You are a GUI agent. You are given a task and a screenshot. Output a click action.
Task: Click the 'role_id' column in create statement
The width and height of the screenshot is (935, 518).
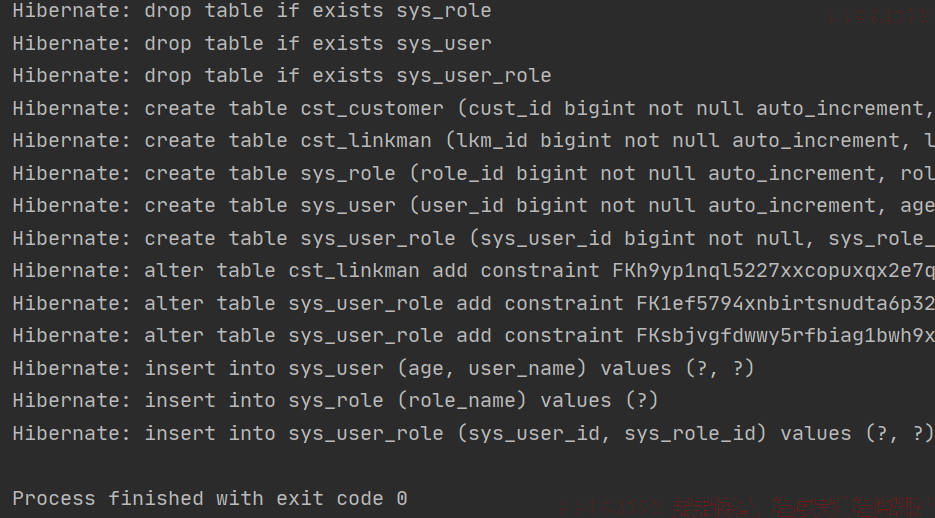[462, 174]
